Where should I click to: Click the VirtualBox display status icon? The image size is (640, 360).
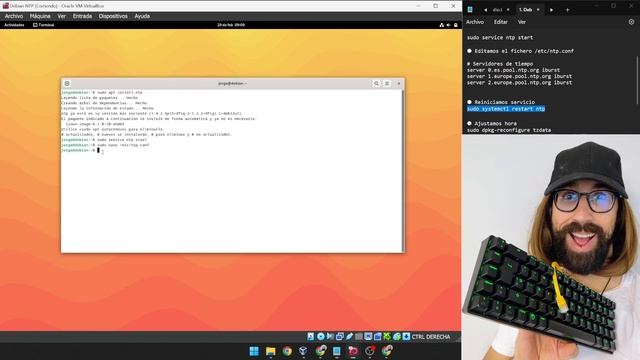click(x=368, y=336)
